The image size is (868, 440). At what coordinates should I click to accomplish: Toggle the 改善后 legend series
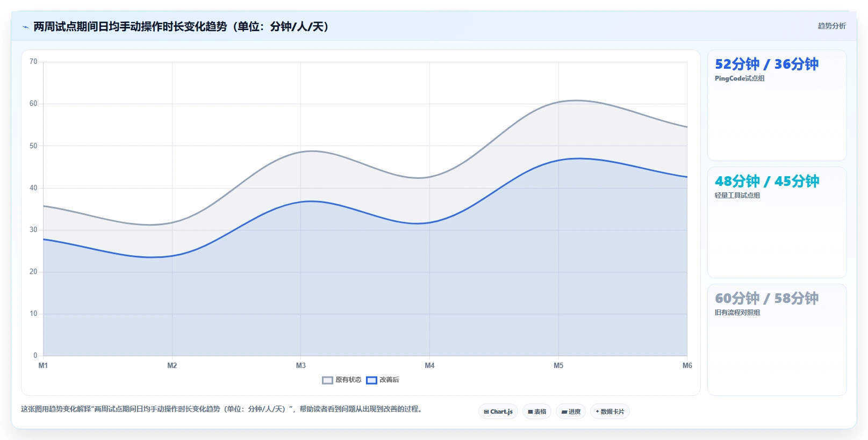383,380
